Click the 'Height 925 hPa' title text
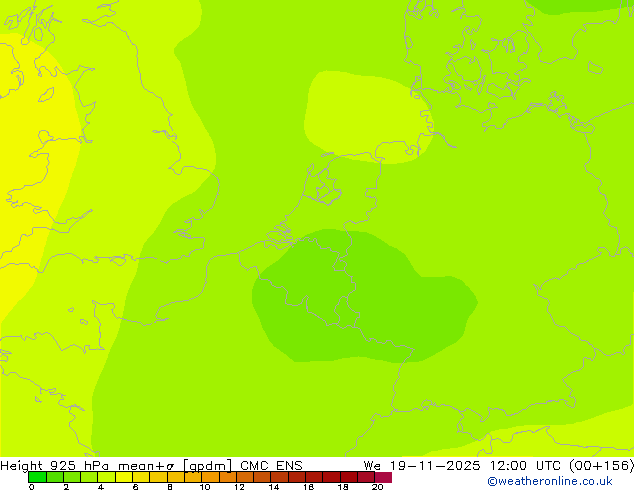 pyautogui.click(x=55, y=466)
